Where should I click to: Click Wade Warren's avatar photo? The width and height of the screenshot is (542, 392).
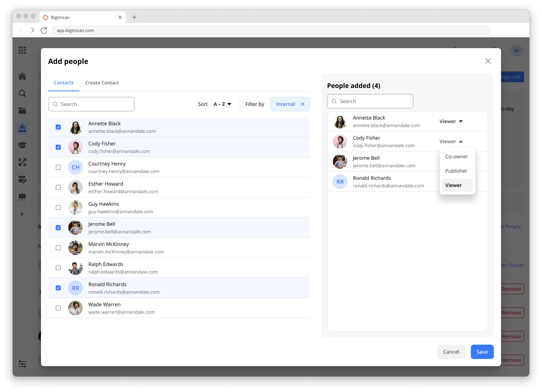pos(75,308)
